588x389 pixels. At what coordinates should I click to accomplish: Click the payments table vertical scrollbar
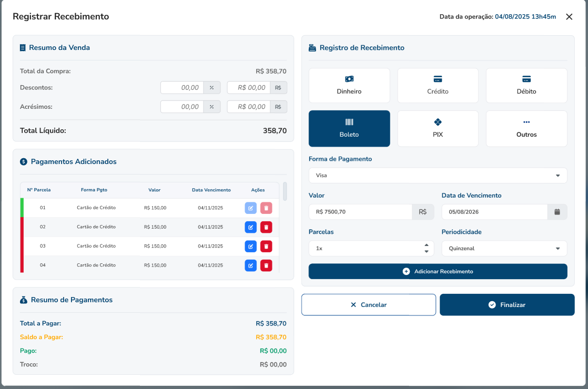coord(285,191)
